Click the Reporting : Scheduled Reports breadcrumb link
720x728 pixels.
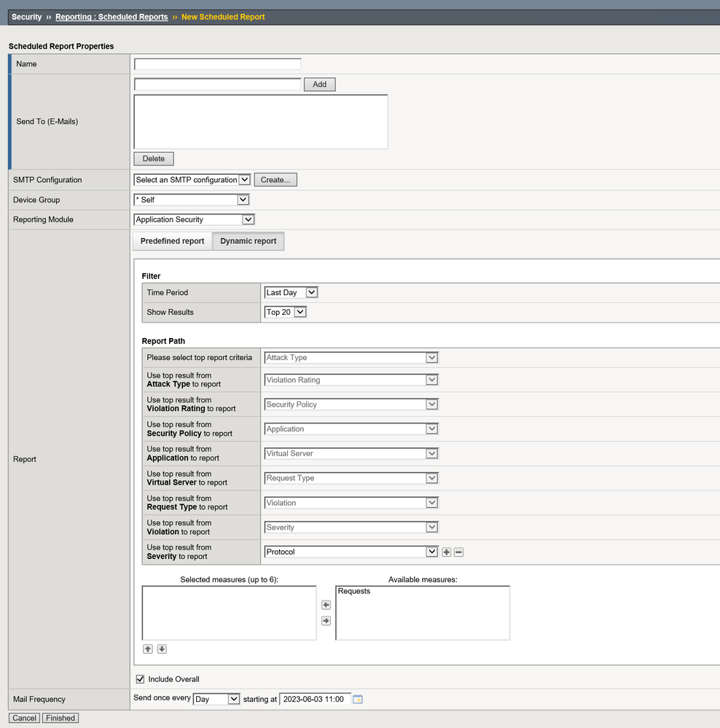click(x=111, y=17)
